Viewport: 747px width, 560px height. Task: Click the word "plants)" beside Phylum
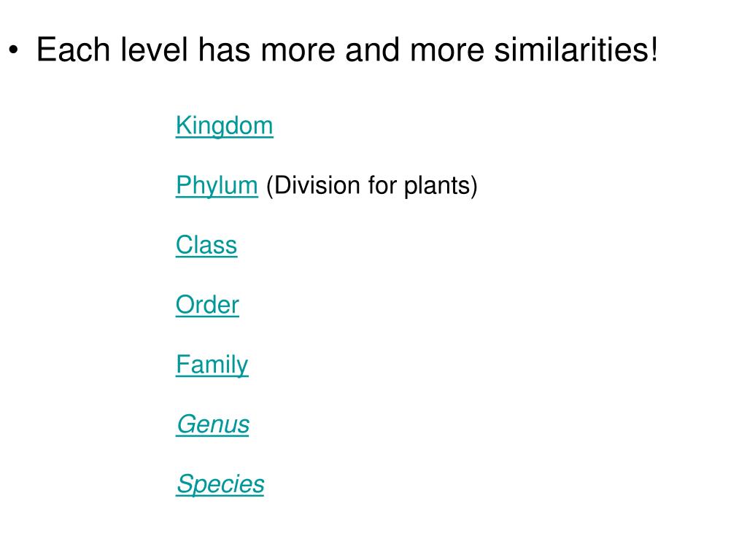point(441,186)
